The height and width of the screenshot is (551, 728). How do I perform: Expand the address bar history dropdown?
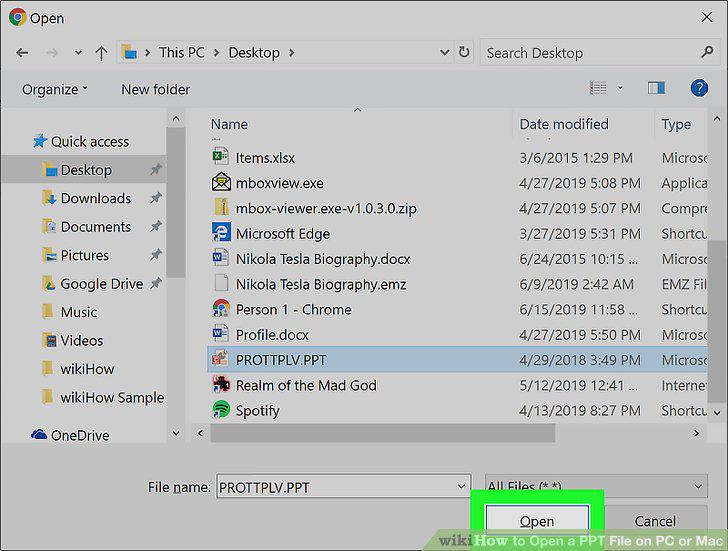[x=444, y=52]
